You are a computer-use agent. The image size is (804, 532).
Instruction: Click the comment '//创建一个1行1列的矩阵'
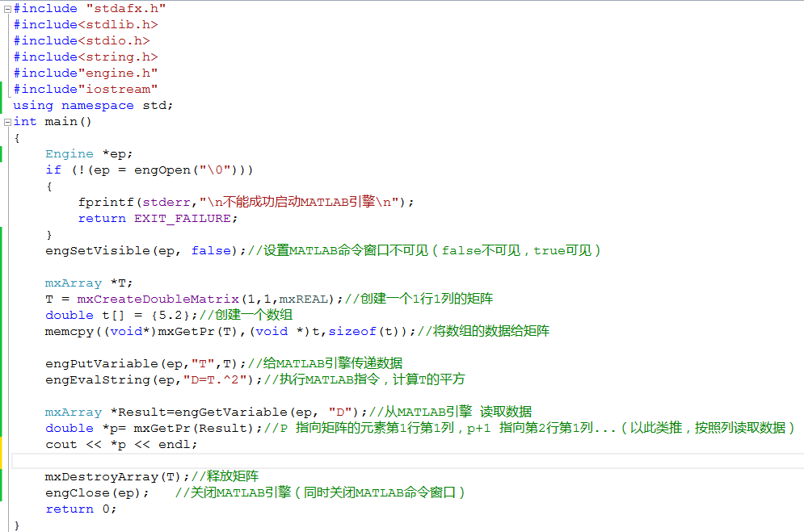pos(419,299)
